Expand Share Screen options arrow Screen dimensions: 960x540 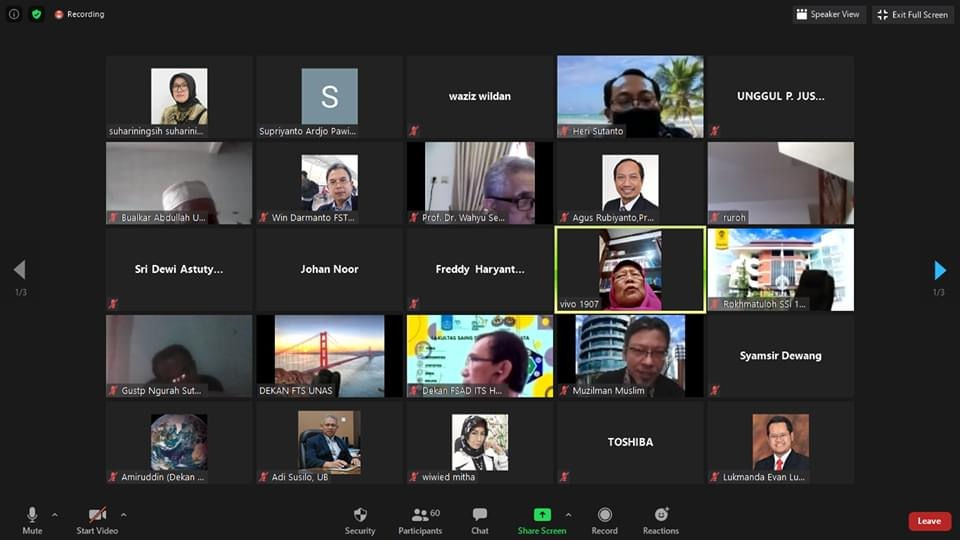(x=568, y=515)
